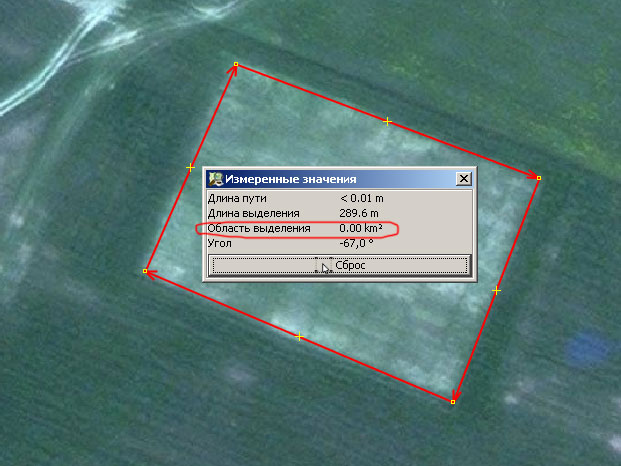Image resolution: width=621 pixels, height=466 pixels.
Task: Click the bottom edge midpoint cross marker
Action: (x=299, y=337)
